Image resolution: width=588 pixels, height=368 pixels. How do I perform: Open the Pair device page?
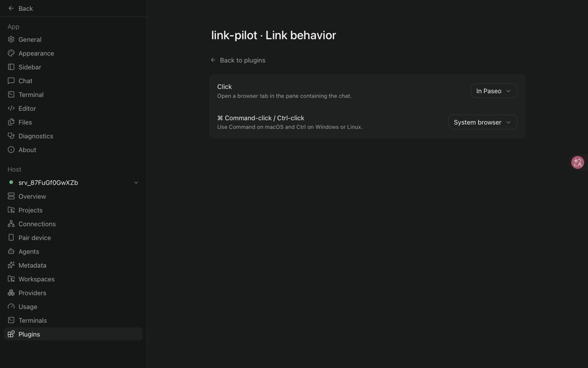(73, 237)
